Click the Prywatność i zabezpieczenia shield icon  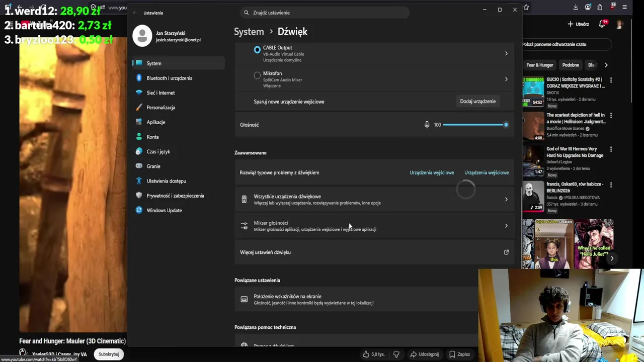click(139, 196)
